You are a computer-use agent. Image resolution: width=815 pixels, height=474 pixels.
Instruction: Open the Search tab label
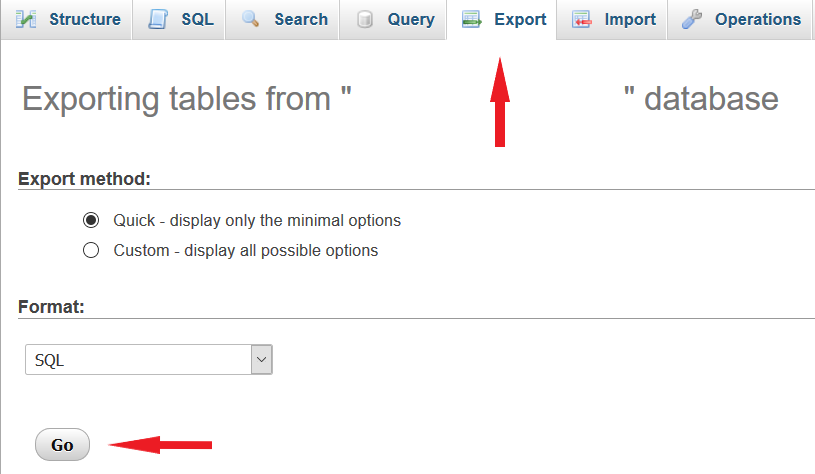click(301, 19)
